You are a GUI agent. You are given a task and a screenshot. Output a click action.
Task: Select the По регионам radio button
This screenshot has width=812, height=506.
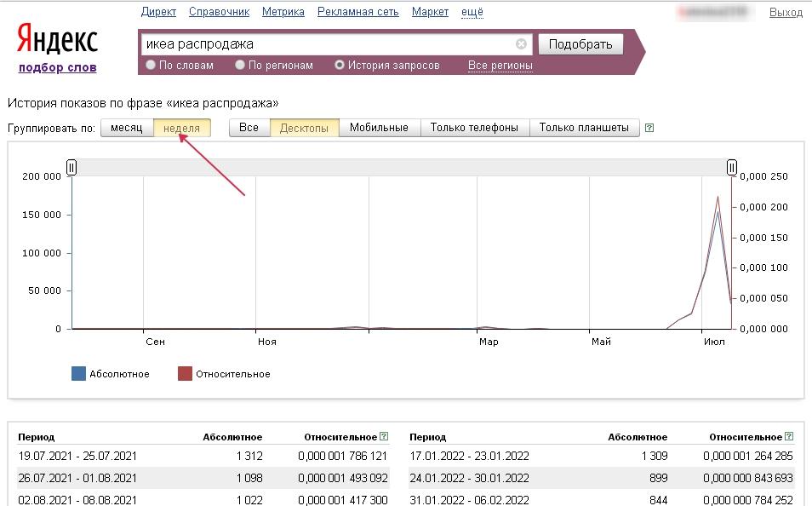click(x=241, y=66)
